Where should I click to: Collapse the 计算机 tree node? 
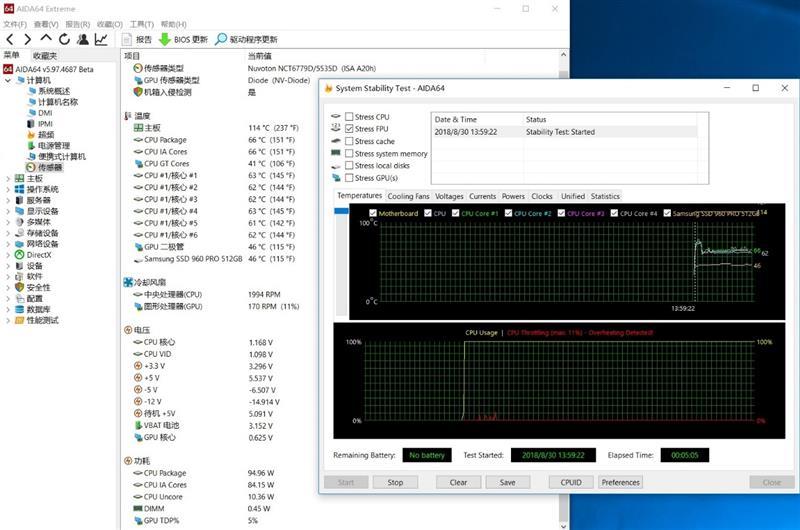(x=8, y=80)
